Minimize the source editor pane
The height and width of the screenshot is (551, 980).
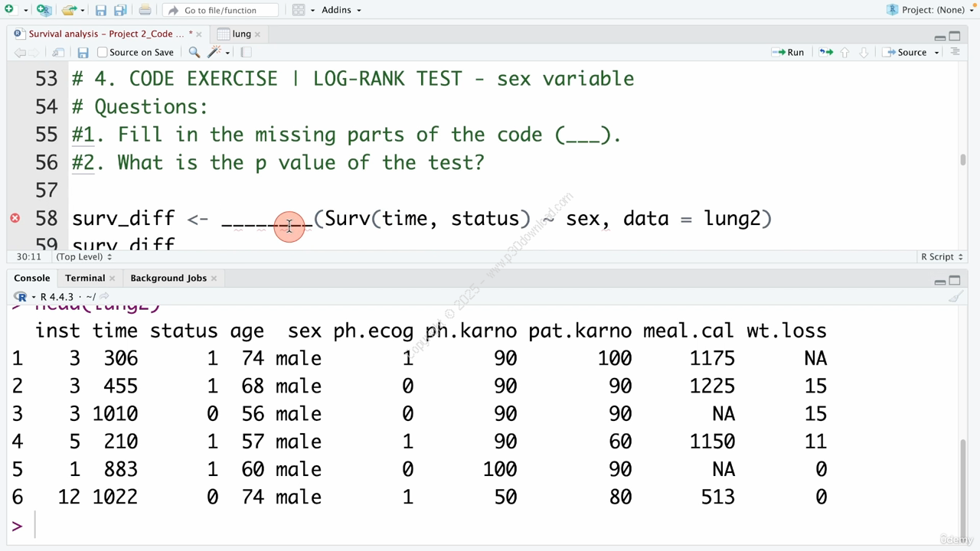(x=940, y=36)
